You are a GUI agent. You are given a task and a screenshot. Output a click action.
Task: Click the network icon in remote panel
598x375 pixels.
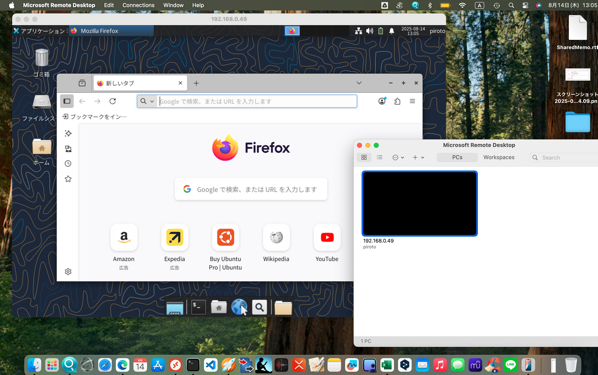(358, 31)
